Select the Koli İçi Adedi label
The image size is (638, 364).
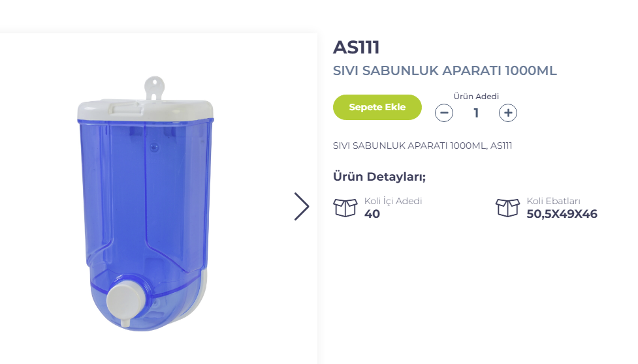coord(393,201)
